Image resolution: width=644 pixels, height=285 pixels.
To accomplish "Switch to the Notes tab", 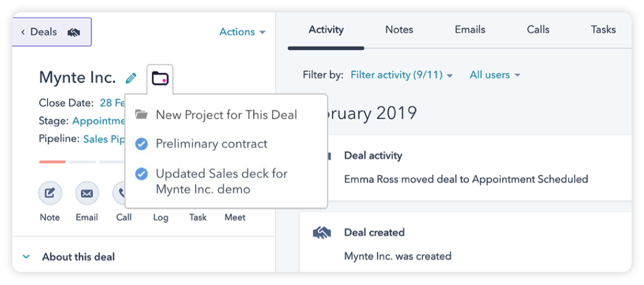I will [399, 30].
